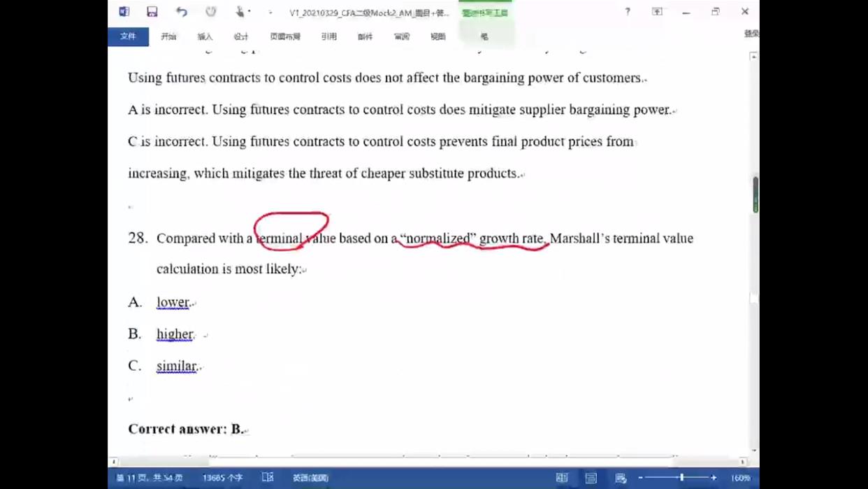Click the Undo arrow icon
Screen dimensions: 868x489
click(181, 12)
